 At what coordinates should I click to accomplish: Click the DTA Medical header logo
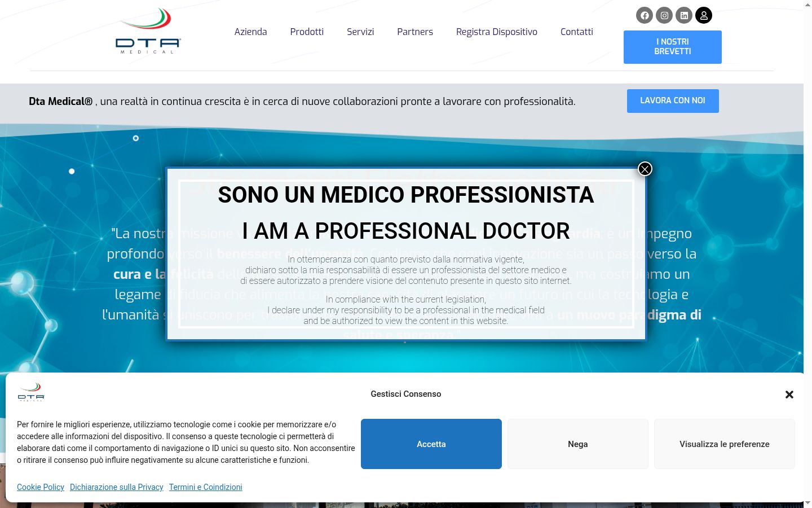click(x=148, y=32)
